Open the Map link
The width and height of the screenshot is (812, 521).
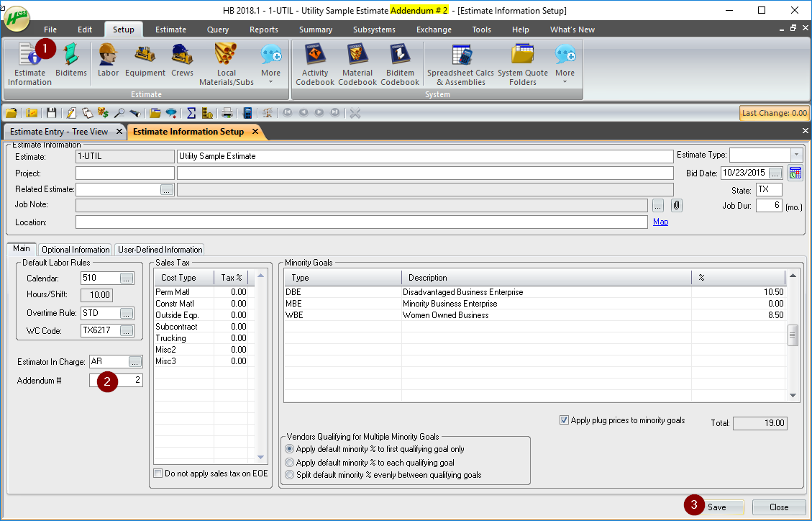click(660, 222)
